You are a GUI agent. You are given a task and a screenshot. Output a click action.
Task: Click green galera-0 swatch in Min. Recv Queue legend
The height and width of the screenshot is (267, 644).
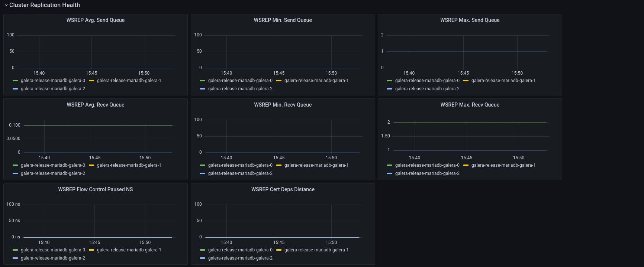203,165
